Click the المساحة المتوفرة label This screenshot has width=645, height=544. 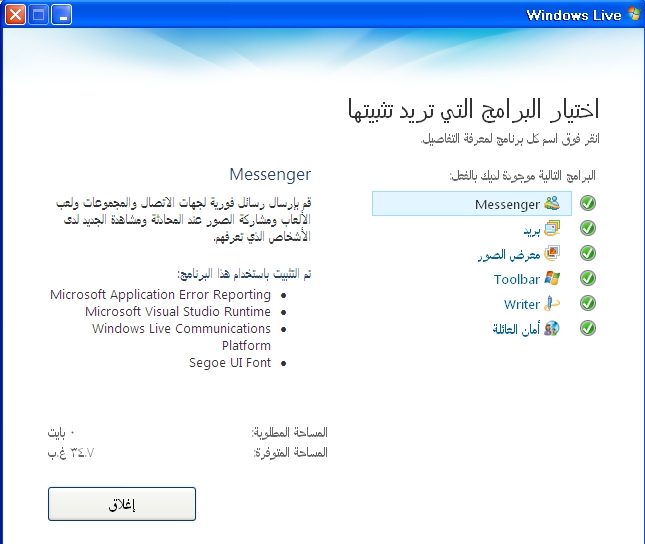tap(291, 453)
